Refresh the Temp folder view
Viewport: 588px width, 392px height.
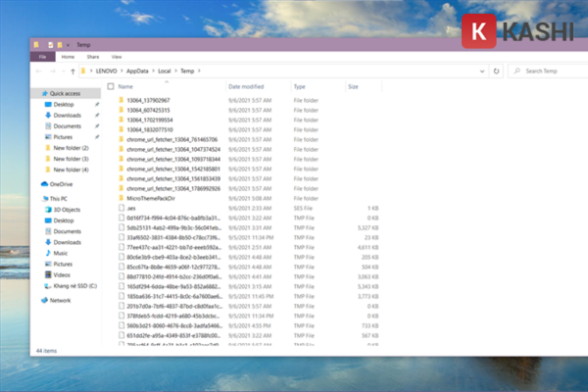[496, 71]
